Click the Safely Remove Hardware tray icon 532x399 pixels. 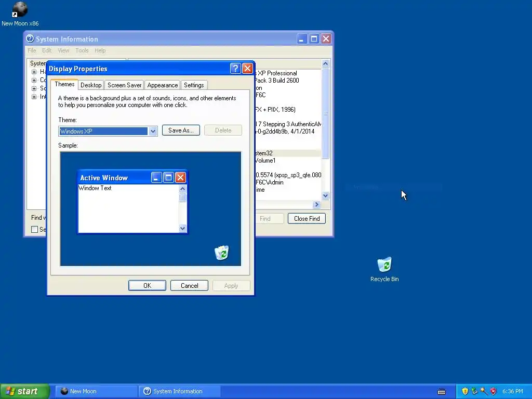coord(474,391)
